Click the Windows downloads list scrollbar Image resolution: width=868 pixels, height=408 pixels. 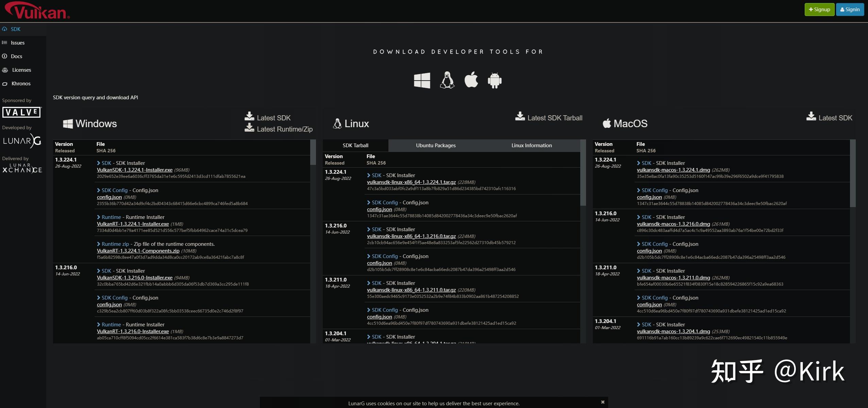click(313, 152)
